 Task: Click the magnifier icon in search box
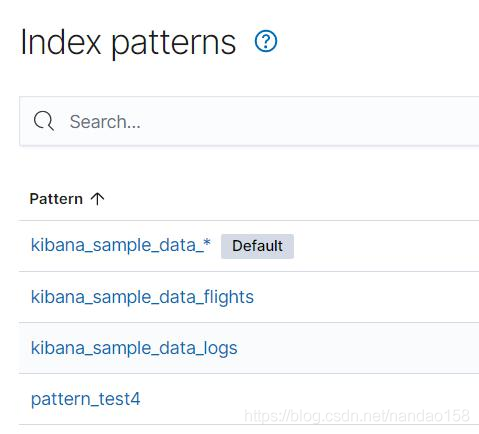[x=44, y=121]
